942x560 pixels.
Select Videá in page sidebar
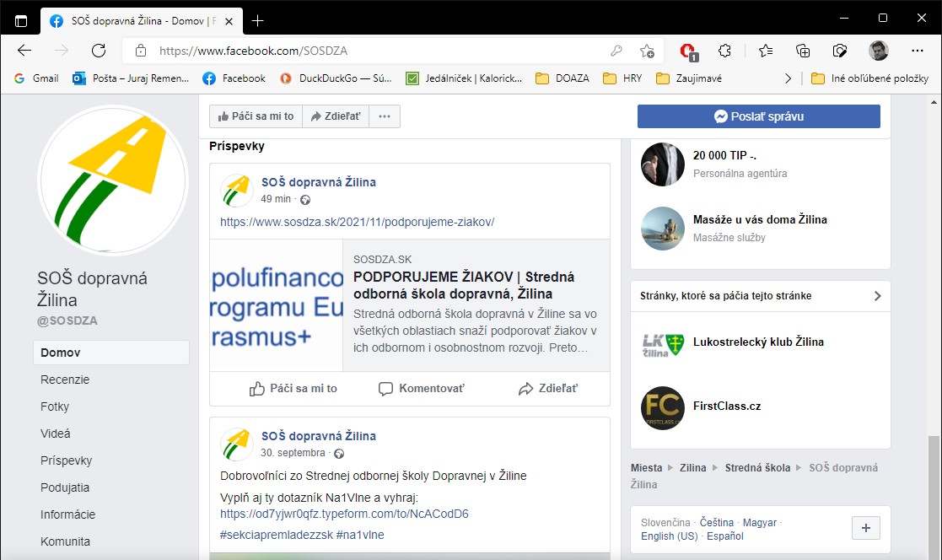56,433
